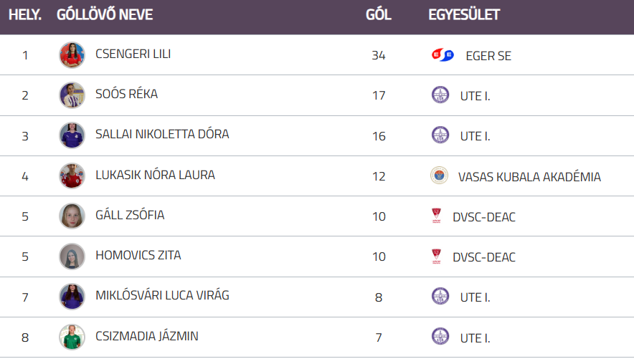Viewport: 634px width, 364px height.
Task: Open Vasas Kubala Akadémia team link
Action: click(x=529, y=176)
